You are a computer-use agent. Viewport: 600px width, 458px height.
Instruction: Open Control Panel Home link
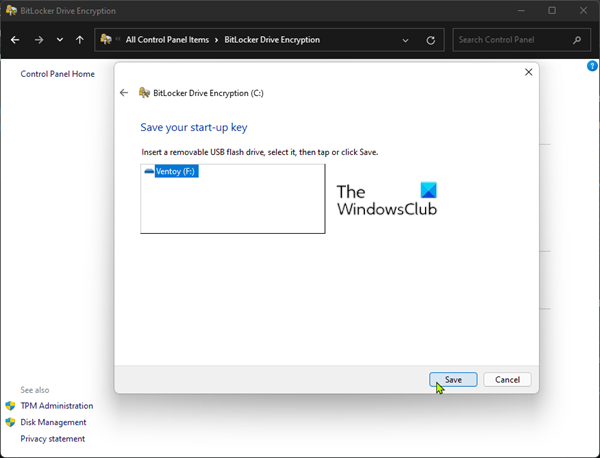click(57, 74)
